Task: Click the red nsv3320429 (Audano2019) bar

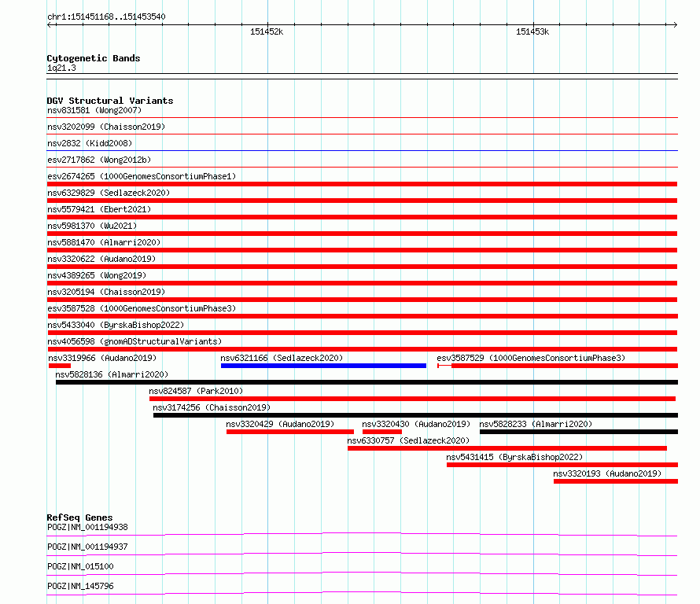Action: [290, 432]
